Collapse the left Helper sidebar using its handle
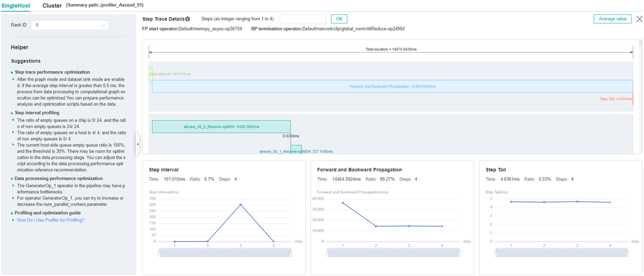This screenshot has width=644, height=276. [137, 144]
